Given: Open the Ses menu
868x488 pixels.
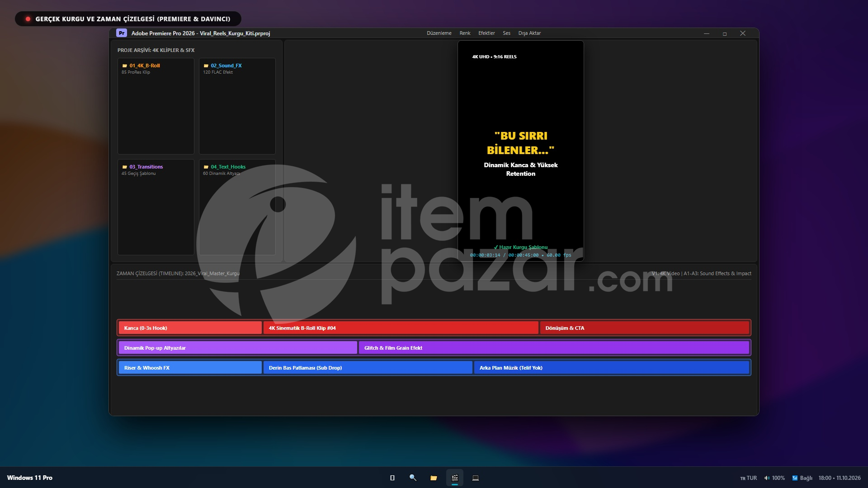Looking at the screenshot, I should [x=506, y=33].
